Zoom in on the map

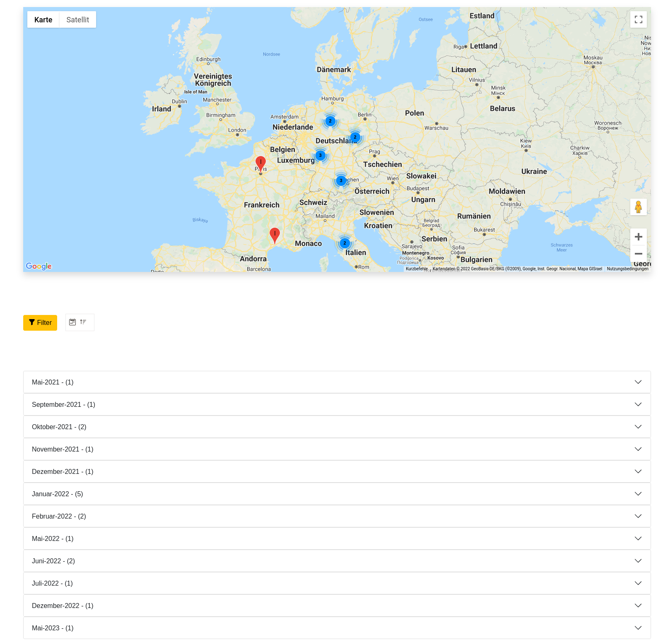(x=638, y=237)
